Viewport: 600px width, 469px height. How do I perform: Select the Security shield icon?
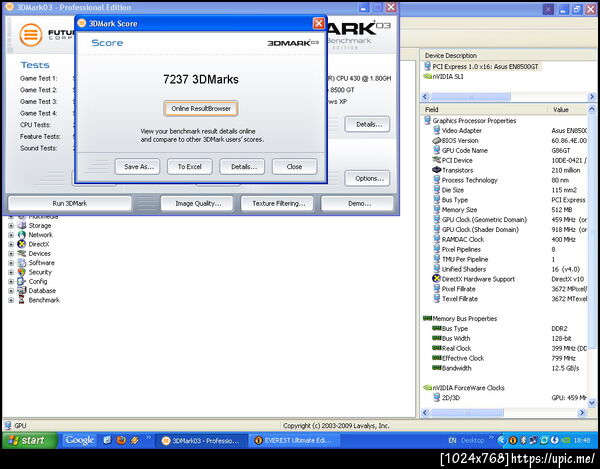(x=22, y=272)
